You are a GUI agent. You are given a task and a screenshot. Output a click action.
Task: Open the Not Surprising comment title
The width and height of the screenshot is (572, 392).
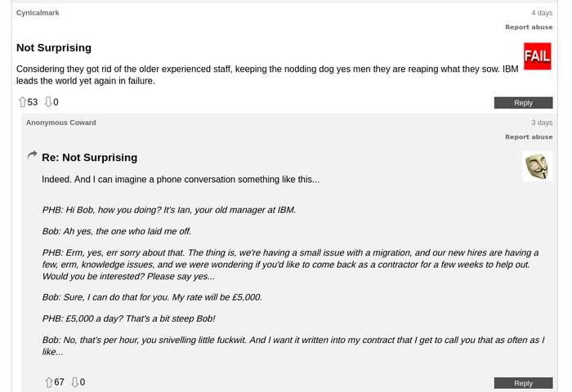tap(54, 47)
